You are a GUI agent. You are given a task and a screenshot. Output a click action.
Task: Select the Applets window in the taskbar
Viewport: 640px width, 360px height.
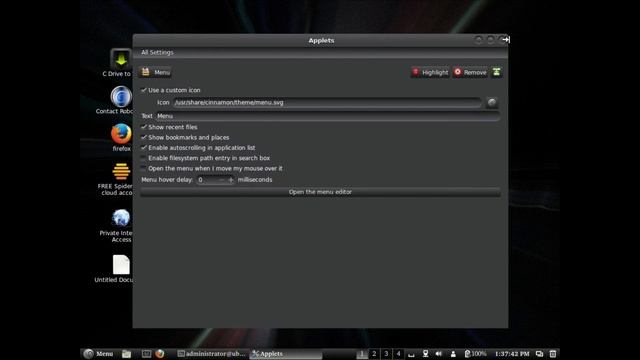coord(286,354)
